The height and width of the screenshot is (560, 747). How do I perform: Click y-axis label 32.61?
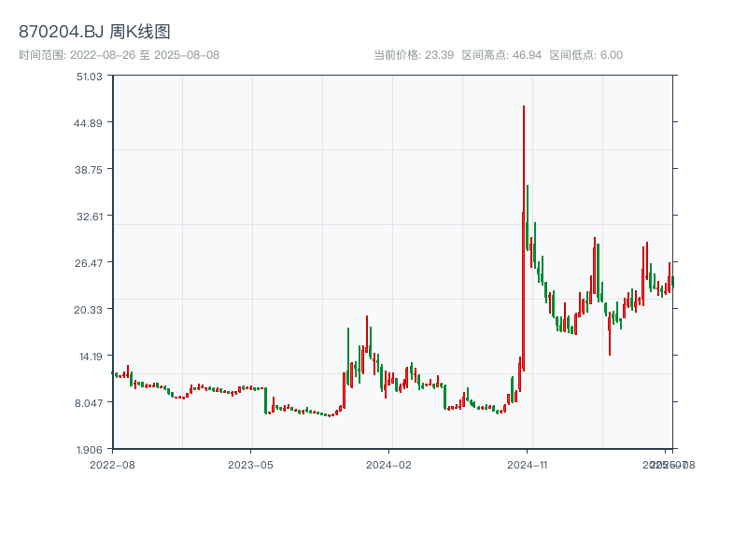90,217
